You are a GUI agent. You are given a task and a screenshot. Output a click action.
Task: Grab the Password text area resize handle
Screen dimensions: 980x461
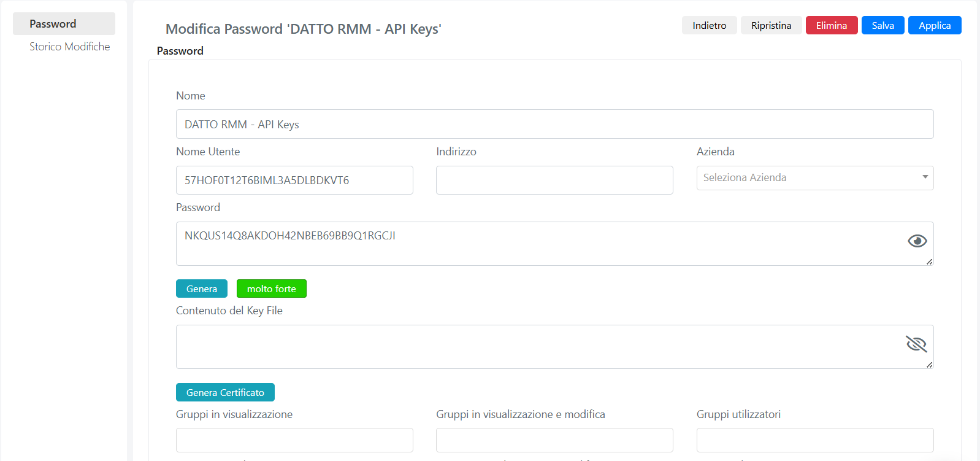click(x=929, y=261)
